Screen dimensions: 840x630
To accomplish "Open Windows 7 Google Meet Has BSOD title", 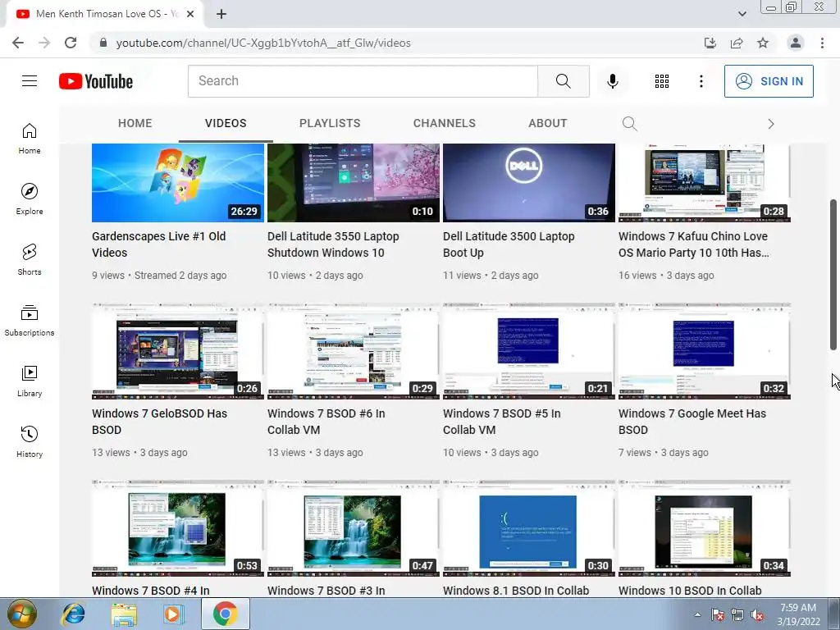I will tap(692, 422).
